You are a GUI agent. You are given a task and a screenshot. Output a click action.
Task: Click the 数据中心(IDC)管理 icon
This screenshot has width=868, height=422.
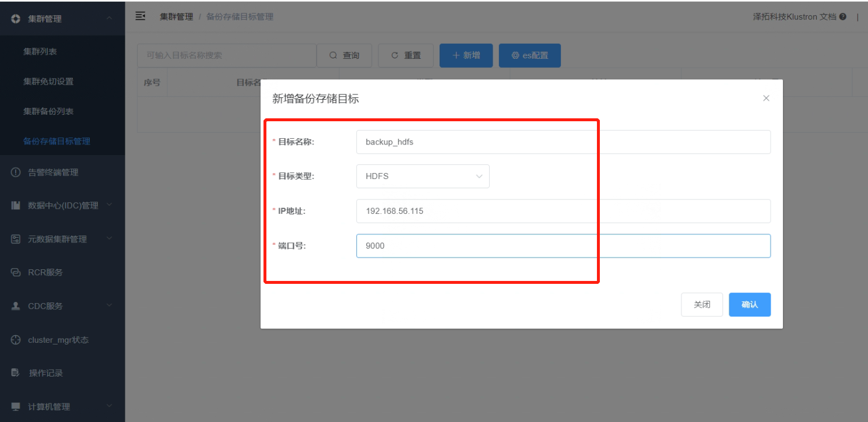point(16,205)
